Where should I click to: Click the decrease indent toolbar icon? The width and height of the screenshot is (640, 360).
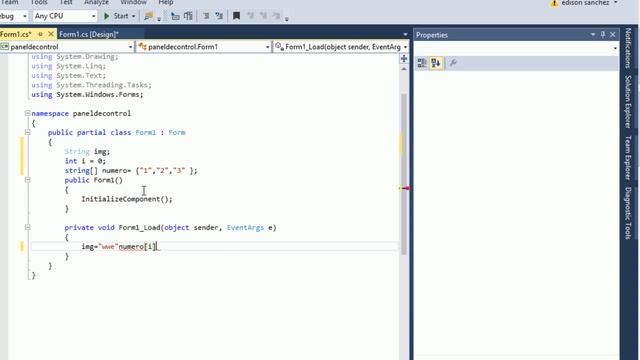pos(175,16)
